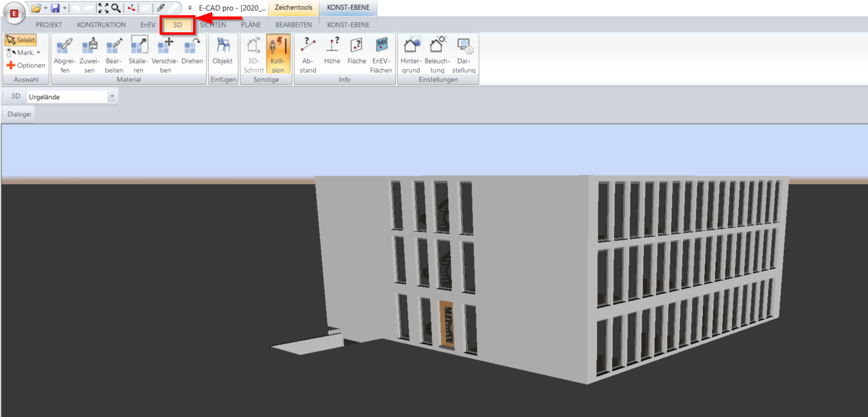
Task: Switch to the KONSTRUKTION ribbon tab
Action: pos(101,24)
